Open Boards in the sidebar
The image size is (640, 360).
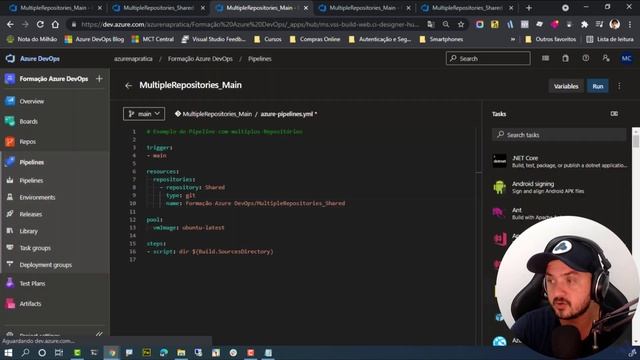coord(28,121)
